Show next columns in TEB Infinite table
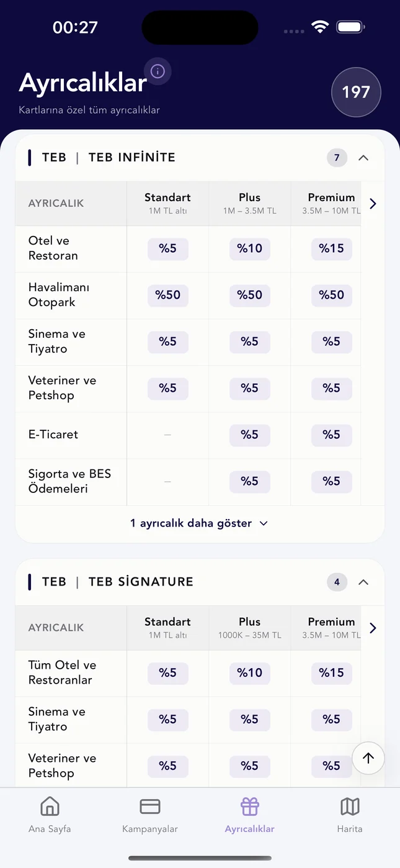400x868 pixels. click(x=373, y=204)
